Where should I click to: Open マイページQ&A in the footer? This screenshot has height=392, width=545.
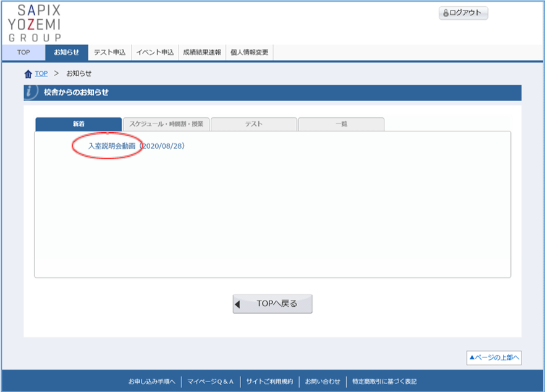click(x=211, y=382)
